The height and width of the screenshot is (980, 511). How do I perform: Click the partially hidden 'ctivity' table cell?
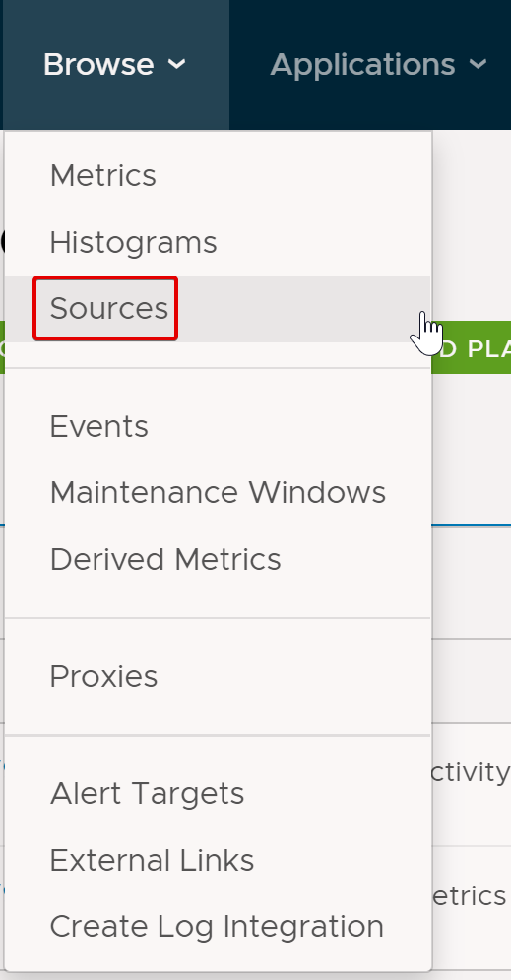[x=471, y=772]
